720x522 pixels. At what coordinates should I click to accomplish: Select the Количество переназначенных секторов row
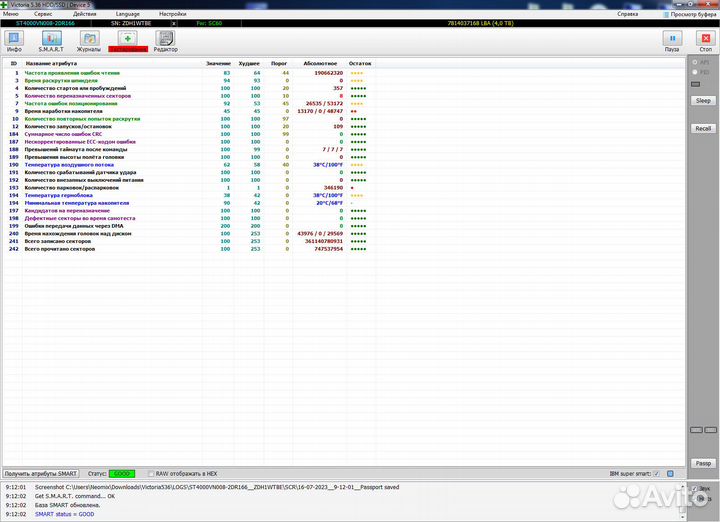191,96
